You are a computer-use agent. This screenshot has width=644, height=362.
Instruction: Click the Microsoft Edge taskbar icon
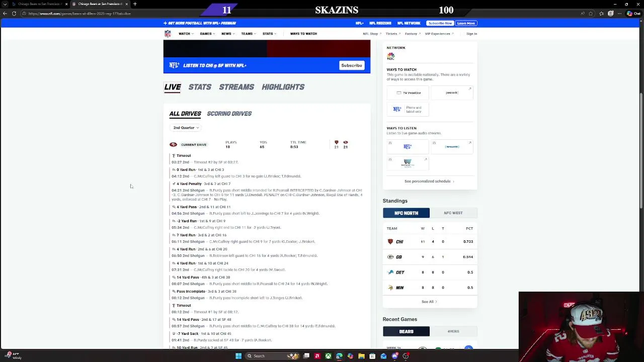339,356
